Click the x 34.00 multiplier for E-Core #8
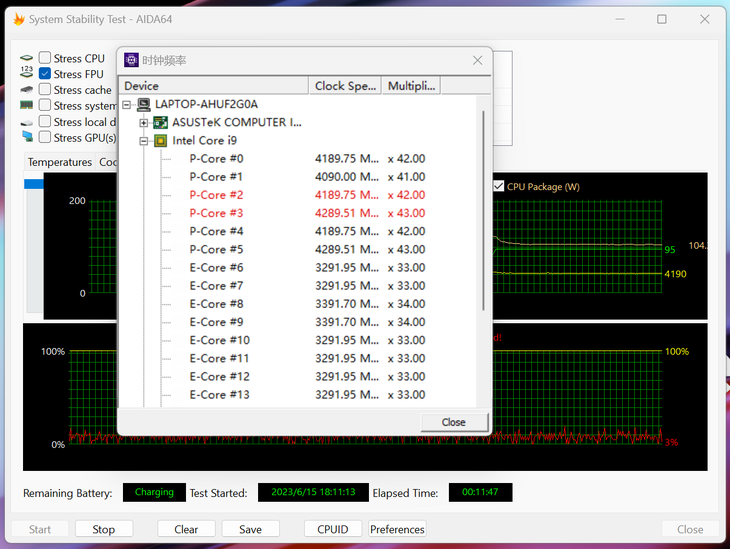730x549 pixels. click(x=406, y=304)
